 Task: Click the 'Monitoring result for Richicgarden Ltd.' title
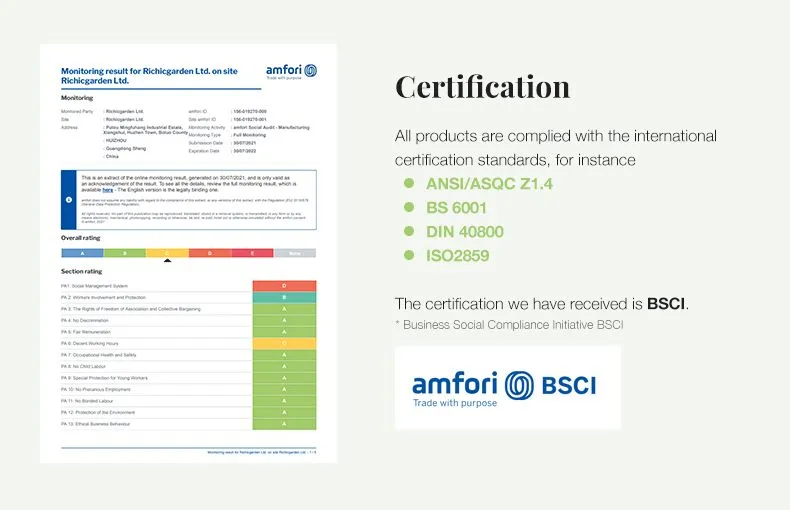pyautogui.click(x=149, y=76)
